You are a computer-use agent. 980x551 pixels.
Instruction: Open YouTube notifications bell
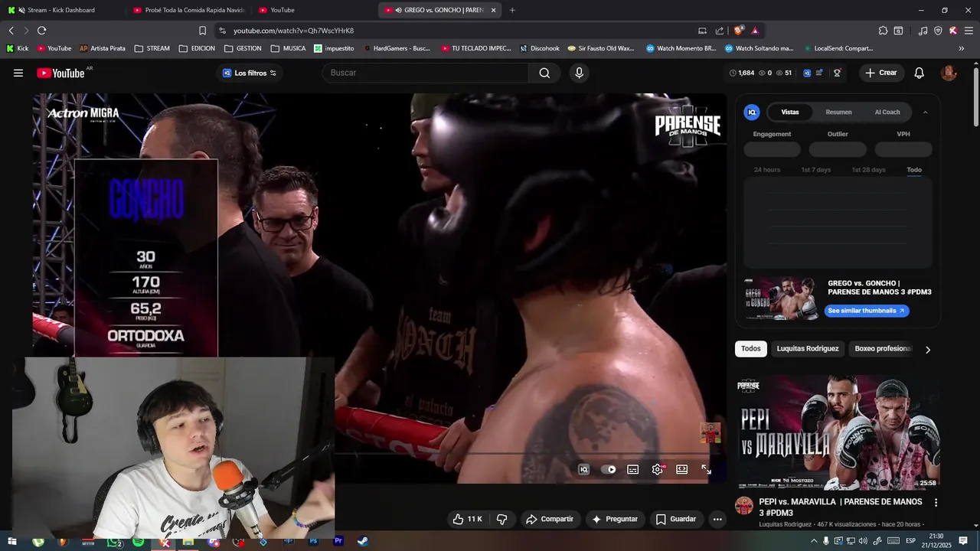coord(920,73)
